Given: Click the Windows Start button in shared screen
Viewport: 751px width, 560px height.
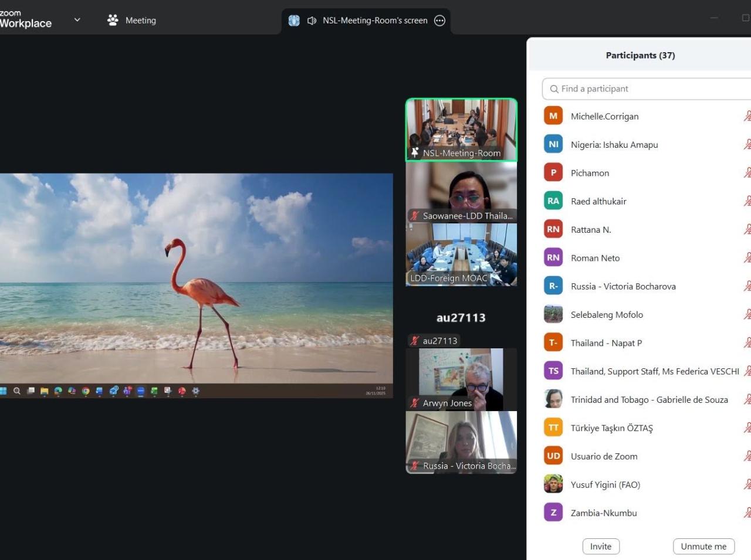Looking at the screenshot, I should pyautogui.click(x=4, y=391).
